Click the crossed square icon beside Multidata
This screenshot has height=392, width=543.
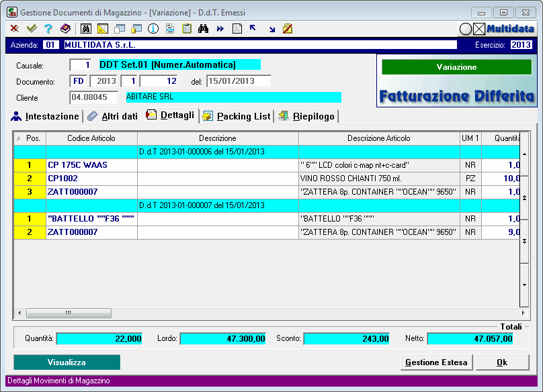(479, 29)
